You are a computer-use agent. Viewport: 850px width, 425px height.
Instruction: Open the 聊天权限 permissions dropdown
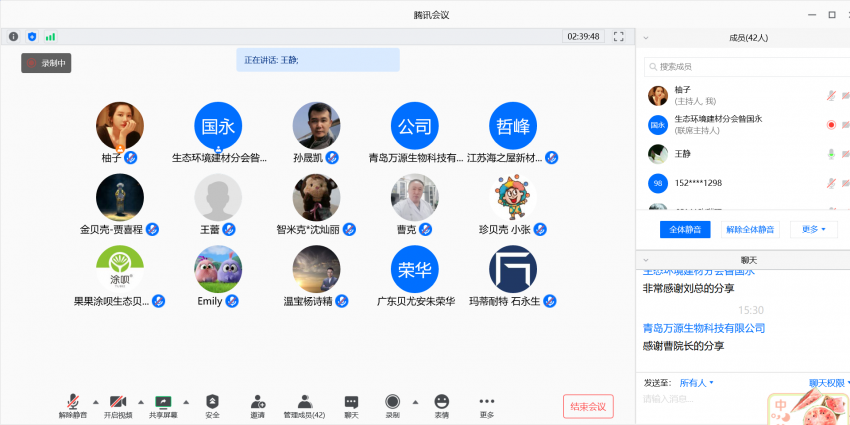coord(829,383)
